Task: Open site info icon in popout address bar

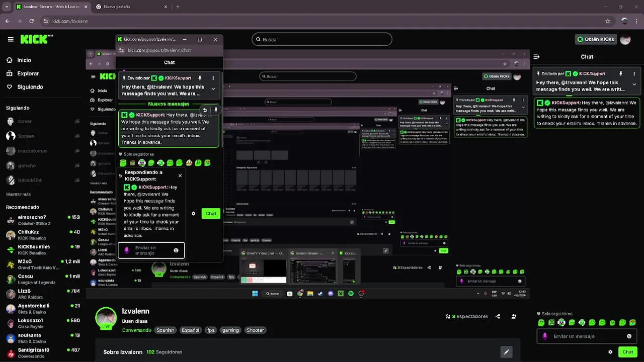Action: coord(121,50)
